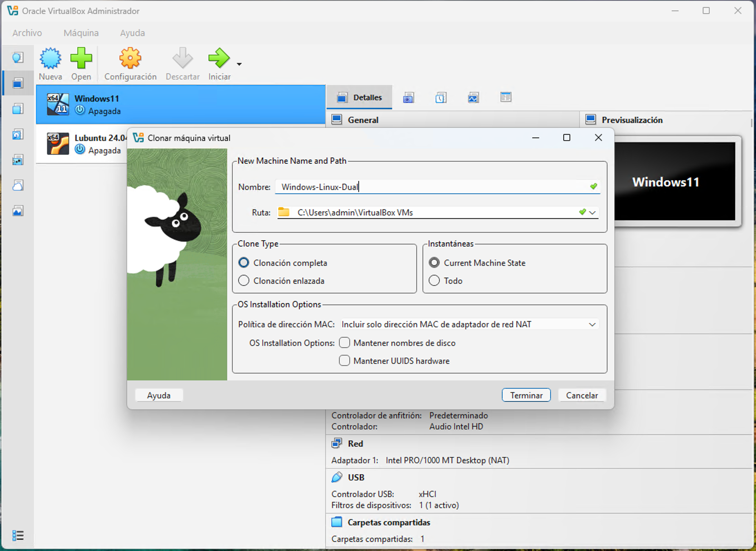
Task: Start the VM with the Iniciar arrow
Action: (x=219, y=58)
